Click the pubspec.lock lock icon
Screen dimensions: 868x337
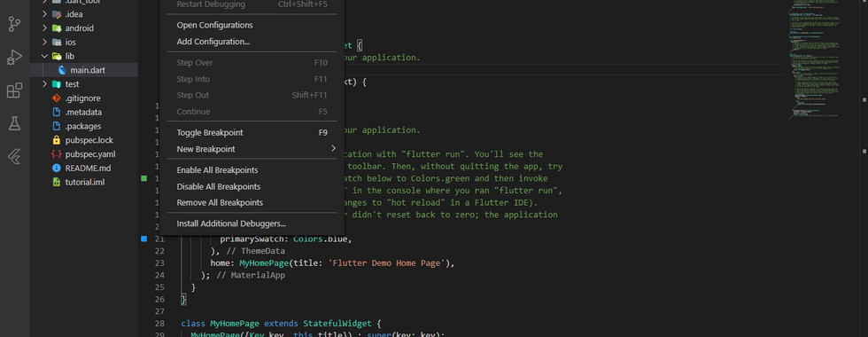coord(56,140)
